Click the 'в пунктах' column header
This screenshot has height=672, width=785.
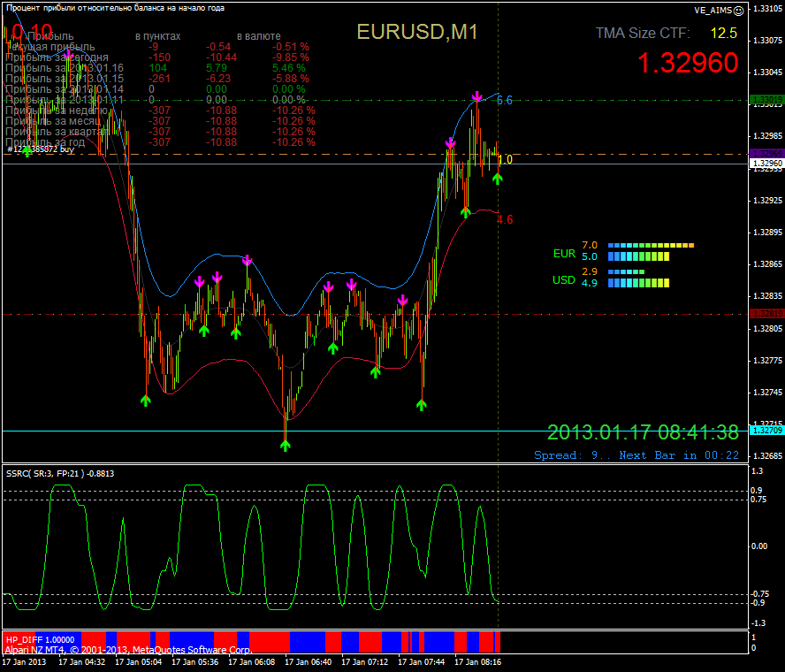point(157,36)
